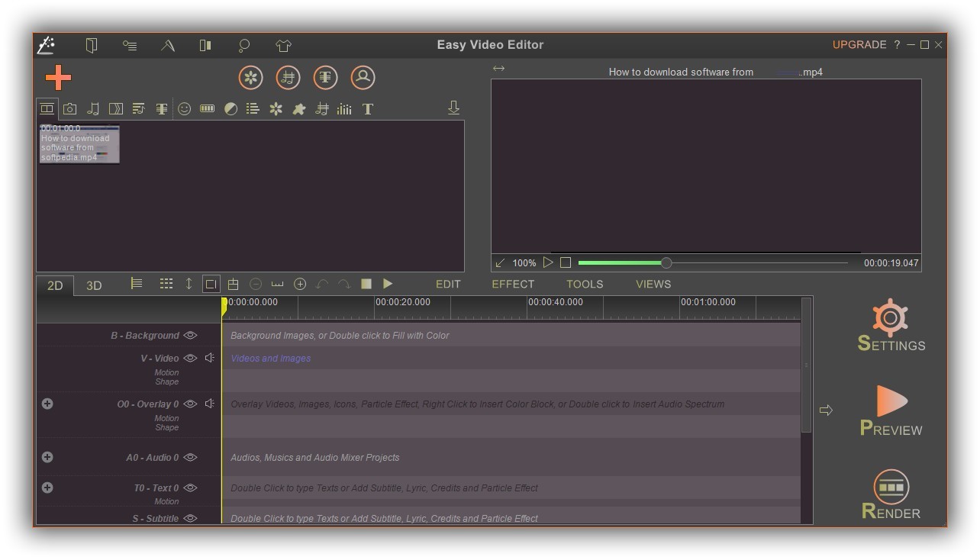Hide the Background track with its eye icon
The height and width of the screenshot is (560, 980).
tap(190, 335)
